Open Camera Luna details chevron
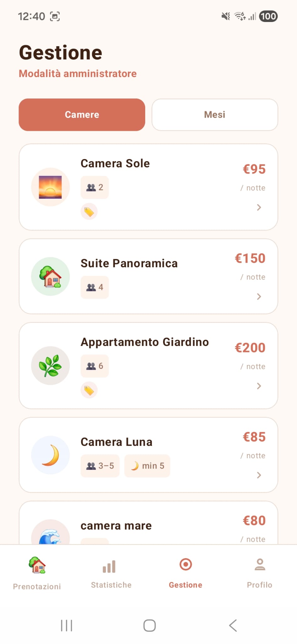 coord(259,475)
